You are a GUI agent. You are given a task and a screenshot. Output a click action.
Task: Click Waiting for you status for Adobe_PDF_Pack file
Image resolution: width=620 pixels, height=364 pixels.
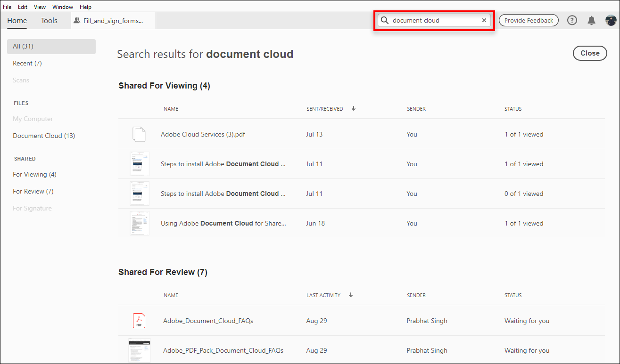coord(527,350)
